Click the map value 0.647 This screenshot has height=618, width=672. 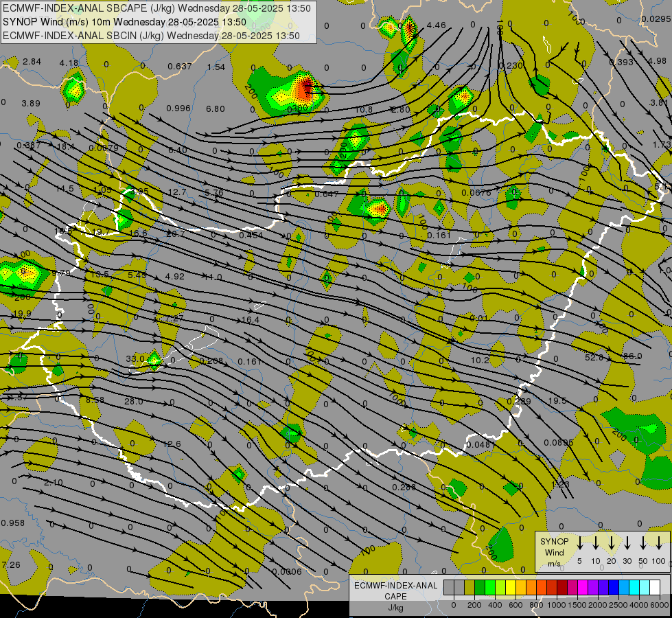pyautogui.click(x=327, y=194)
